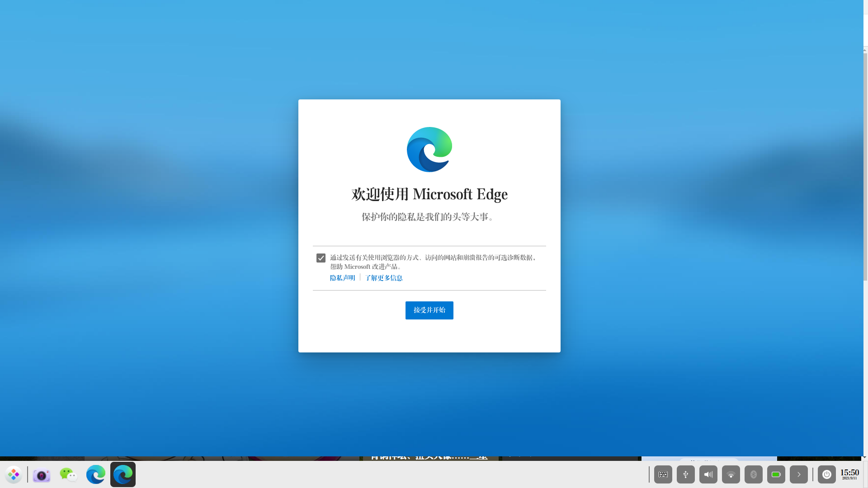Open the onscreen keyboard tray icon
The image size is (868, 488).
point(663,474)
